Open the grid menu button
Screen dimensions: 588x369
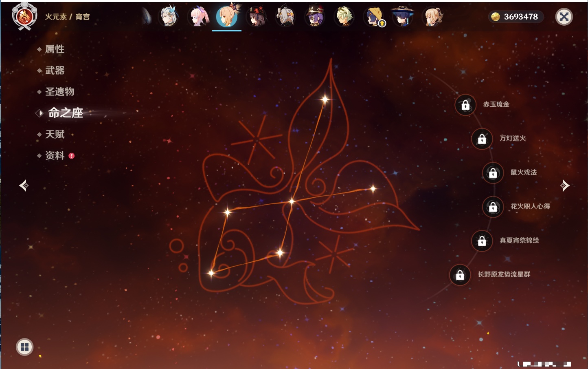coord(24,347)
